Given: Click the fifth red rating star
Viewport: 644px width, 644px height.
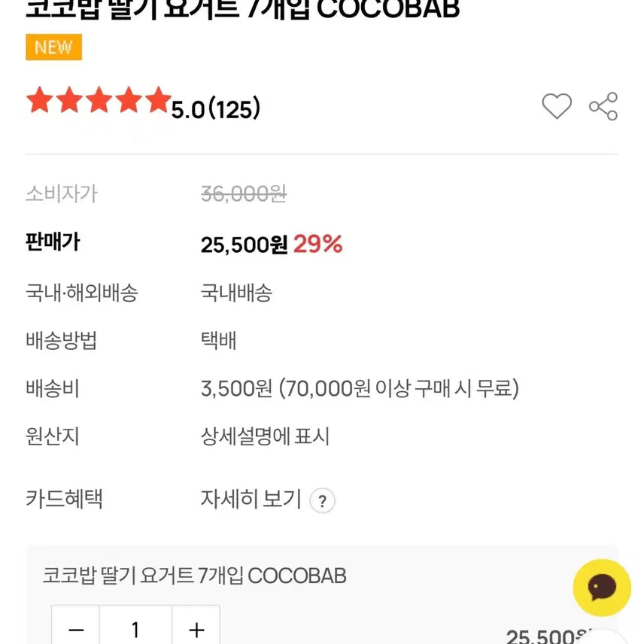Looking at the screenshot, I should point(157,100).
